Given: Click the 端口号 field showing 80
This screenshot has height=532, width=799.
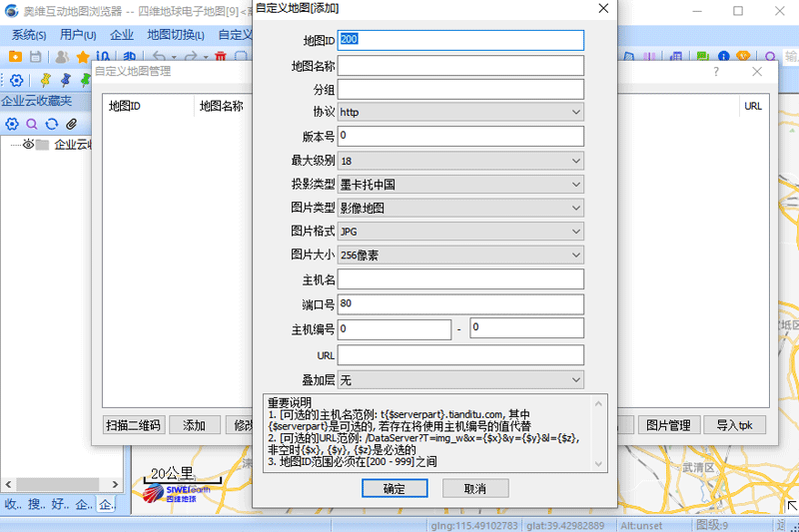Looking at the screenshot, I should coord(460,303).
